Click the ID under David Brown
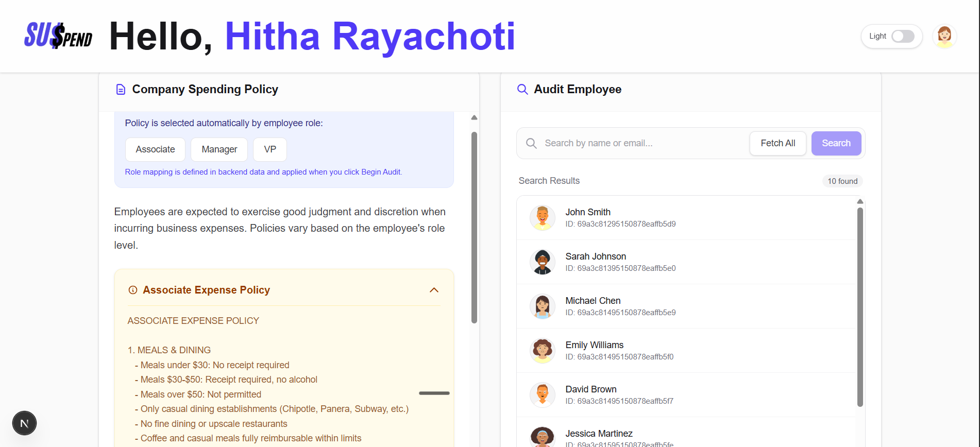980x447 pixels. click(x=619, y=401)
